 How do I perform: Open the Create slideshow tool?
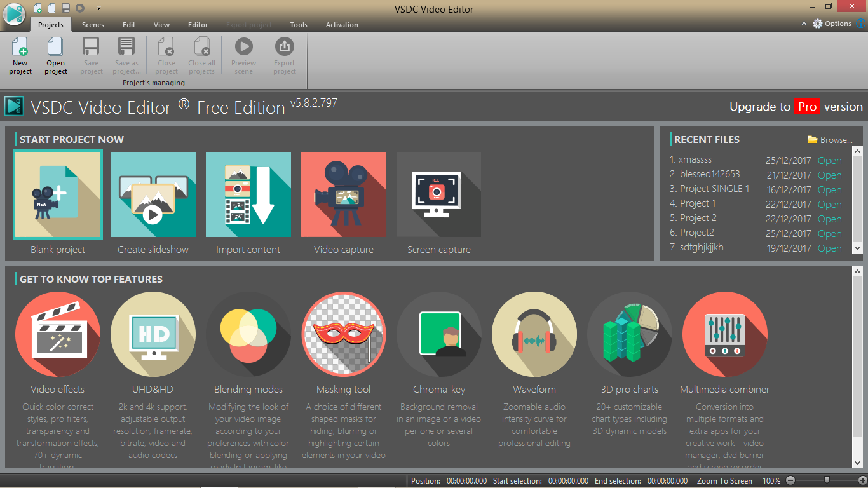(153, 194)
